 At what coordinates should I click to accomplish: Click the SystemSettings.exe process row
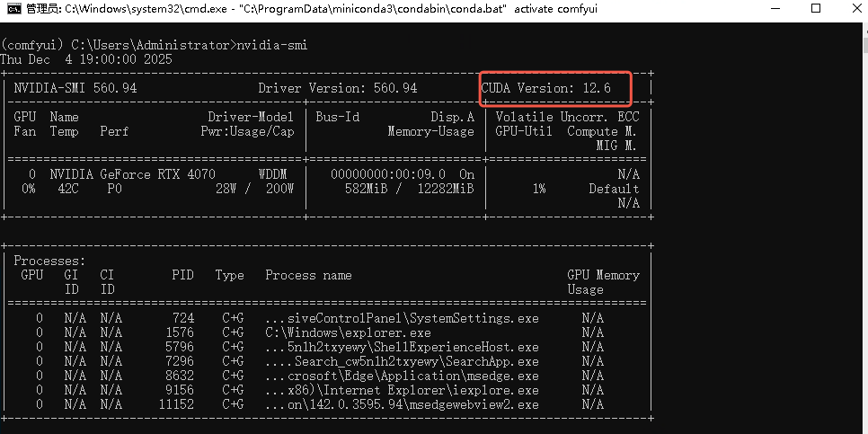click(326, 318)
